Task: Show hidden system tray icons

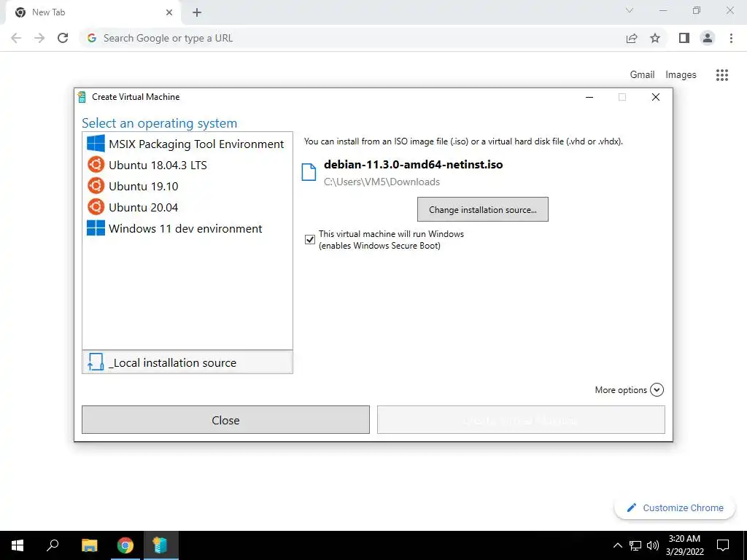Action: [x=617, y=545]
